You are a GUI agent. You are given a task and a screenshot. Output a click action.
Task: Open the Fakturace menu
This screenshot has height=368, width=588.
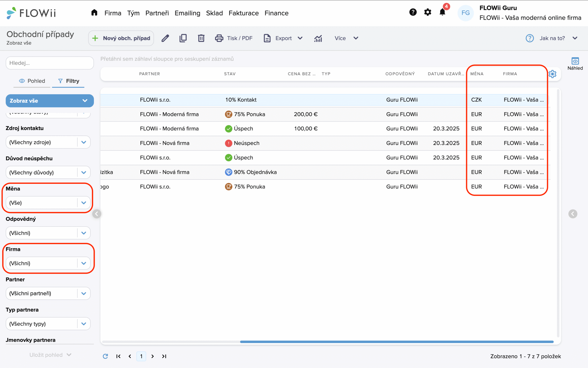(x=243, y=13)
